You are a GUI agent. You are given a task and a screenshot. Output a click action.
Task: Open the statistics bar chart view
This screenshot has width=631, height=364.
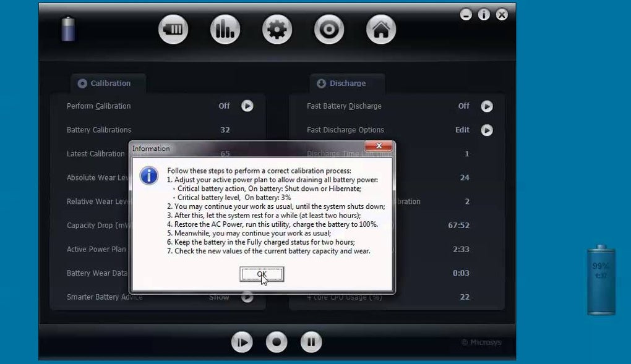pyautogui.click(x=225, y=28)
